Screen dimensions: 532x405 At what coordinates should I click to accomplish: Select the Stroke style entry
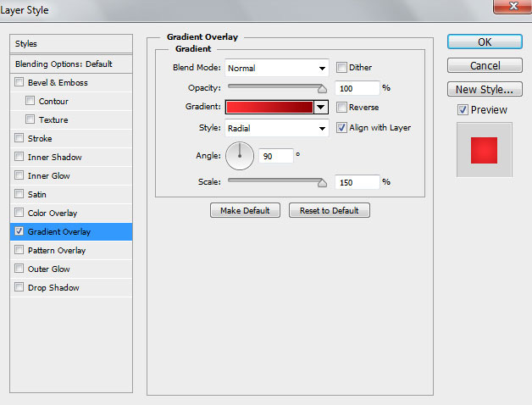(x=71, y=138)
